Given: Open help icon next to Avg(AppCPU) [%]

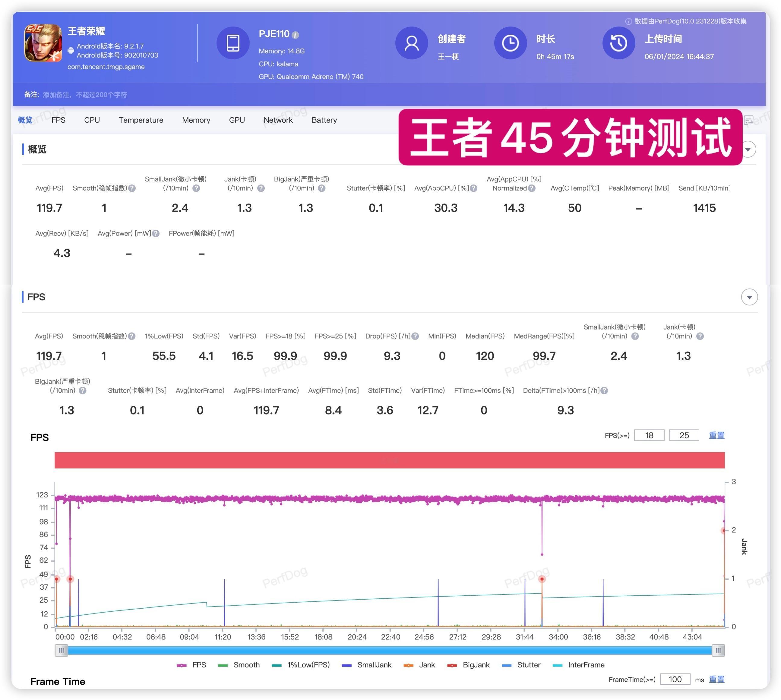Looking at the screenshot, I should point(474,188).
